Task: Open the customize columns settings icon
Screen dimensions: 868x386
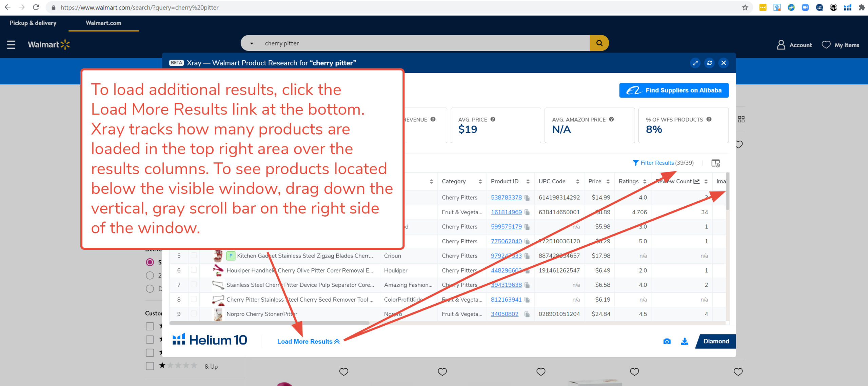Action: (x=715, y=163)
